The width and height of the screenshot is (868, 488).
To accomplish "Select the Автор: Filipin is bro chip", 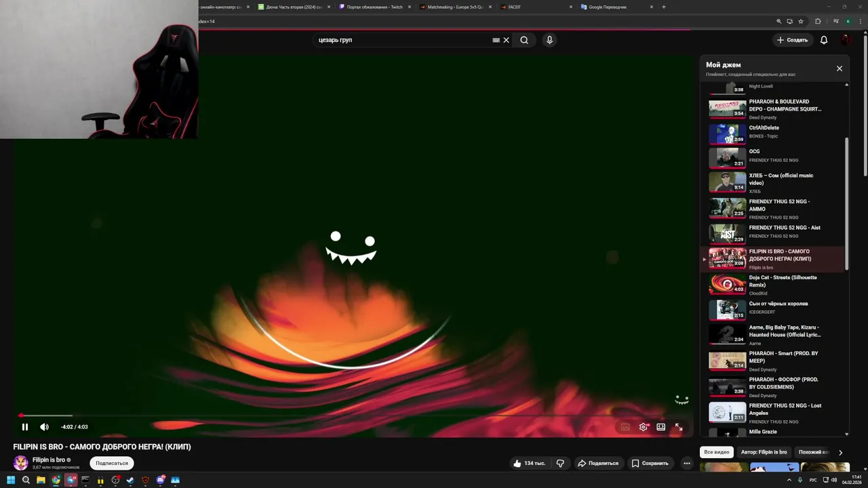I will tap(764, 452).
